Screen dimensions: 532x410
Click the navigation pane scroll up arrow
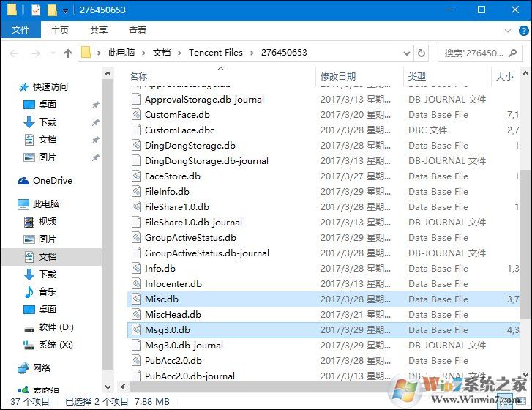pos(108,73)
